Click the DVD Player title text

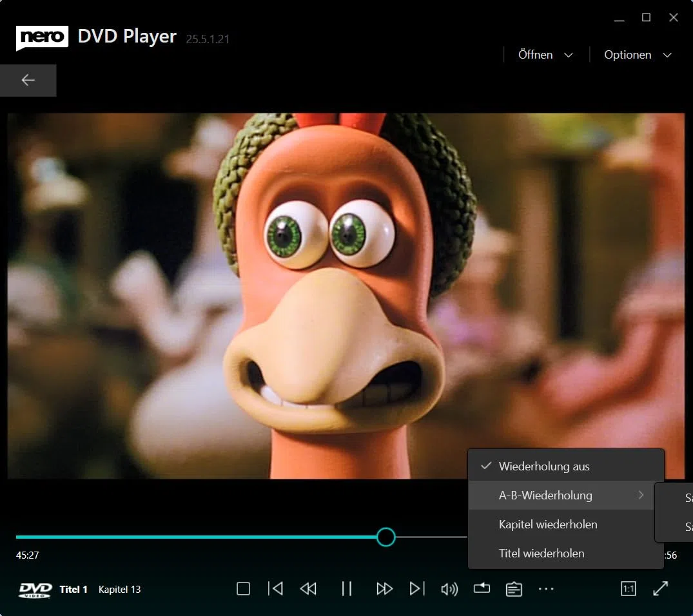pos(127,37)
